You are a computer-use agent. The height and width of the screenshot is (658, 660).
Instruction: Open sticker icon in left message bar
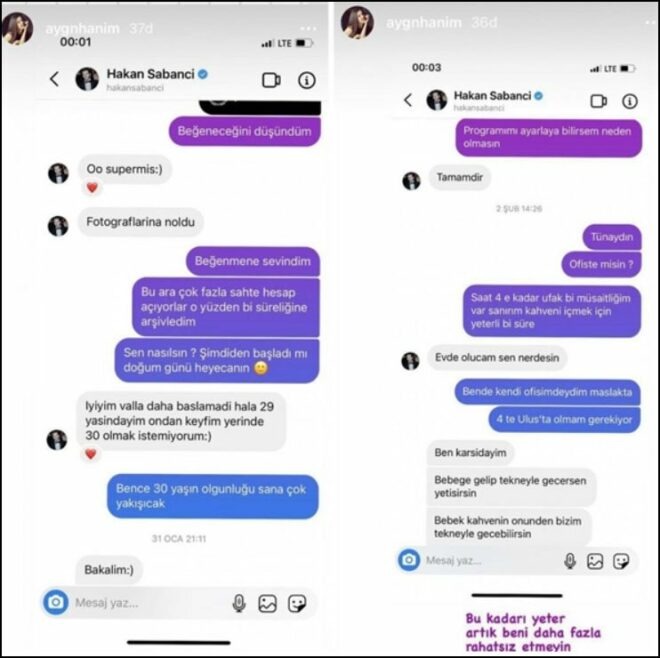click(297, 603)
